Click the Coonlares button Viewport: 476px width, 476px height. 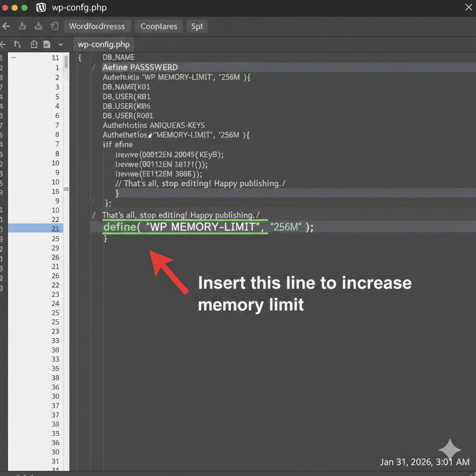click(x=159, y=26)
